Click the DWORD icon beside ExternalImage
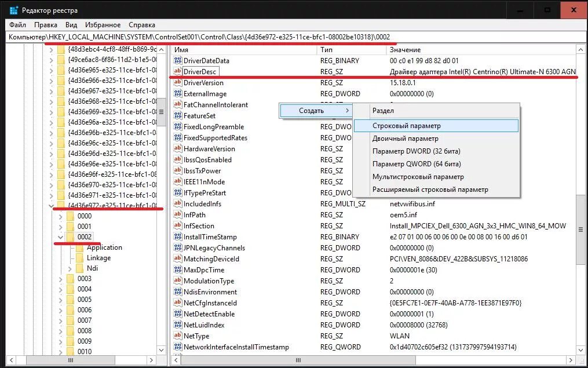Screen dimensions: 588x368 (178, 93)
